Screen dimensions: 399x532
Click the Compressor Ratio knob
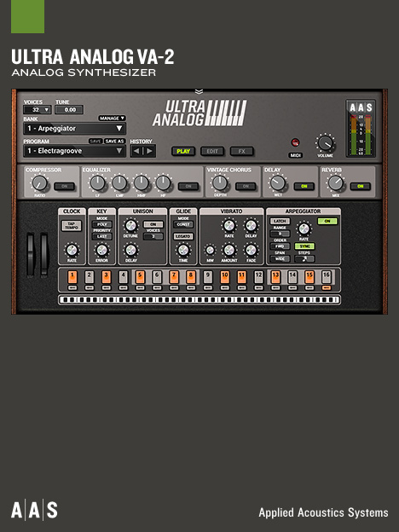[40, 182]
